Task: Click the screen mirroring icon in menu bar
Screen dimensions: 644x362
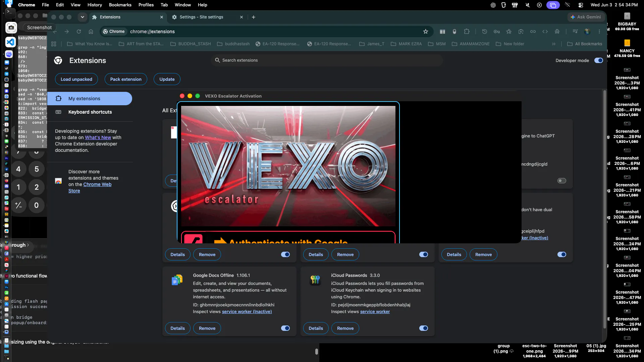Action: 553,5
